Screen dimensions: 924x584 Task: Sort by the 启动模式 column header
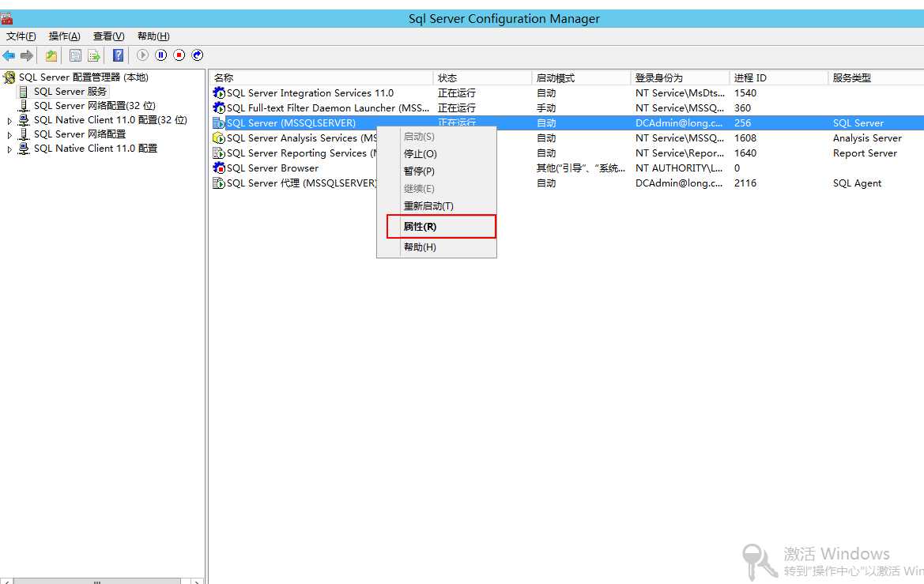pyautogui.click(x=582, y=77)
